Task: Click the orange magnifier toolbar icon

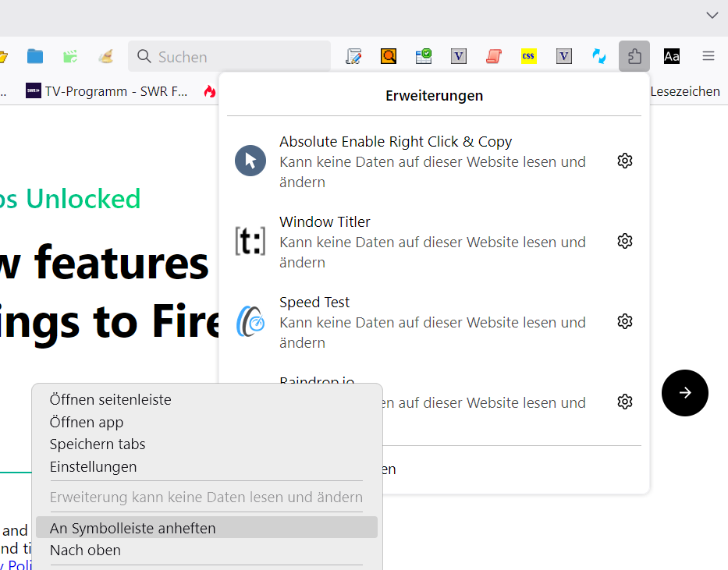Action: coord(389,56)
